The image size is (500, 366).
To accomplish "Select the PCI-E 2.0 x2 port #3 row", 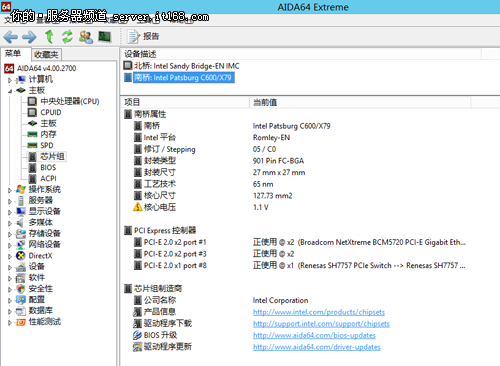I will tap(214, 254).
